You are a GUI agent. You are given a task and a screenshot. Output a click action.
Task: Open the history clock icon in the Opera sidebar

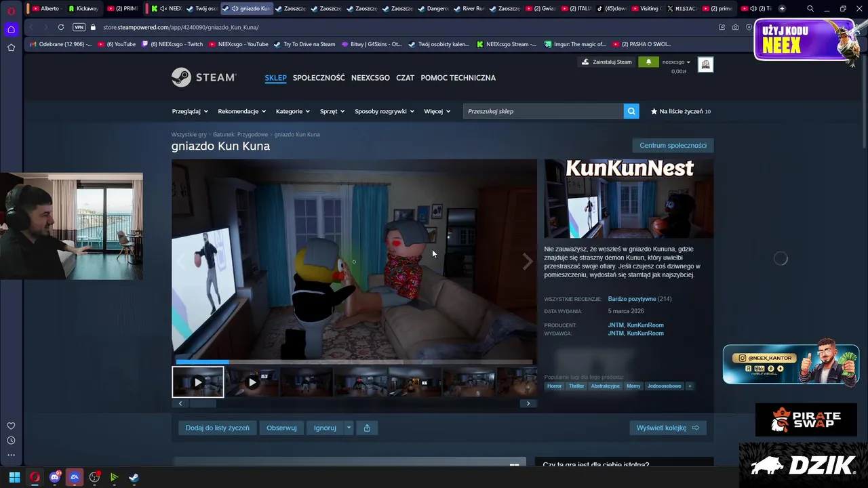coord(11,441)
